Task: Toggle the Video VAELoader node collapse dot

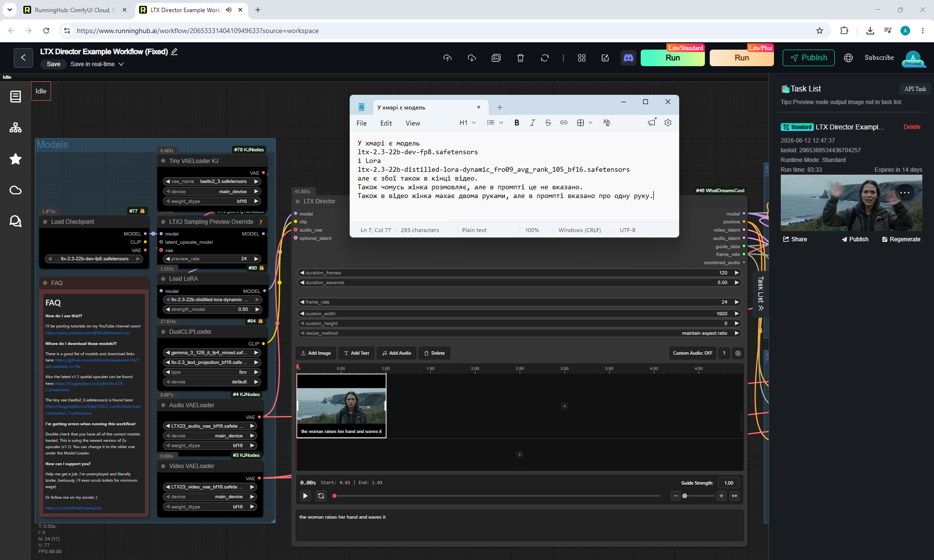Action: [x=163, y=466]
